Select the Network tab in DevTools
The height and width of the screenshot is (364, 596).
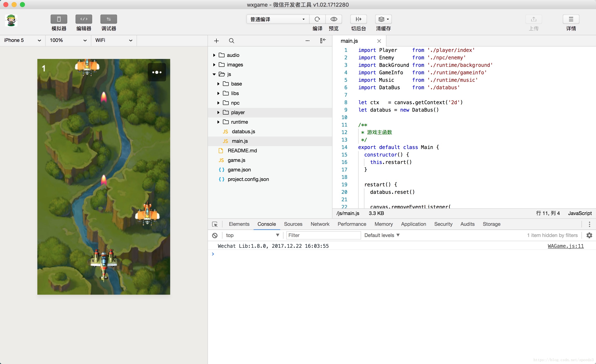pos(319,224)
